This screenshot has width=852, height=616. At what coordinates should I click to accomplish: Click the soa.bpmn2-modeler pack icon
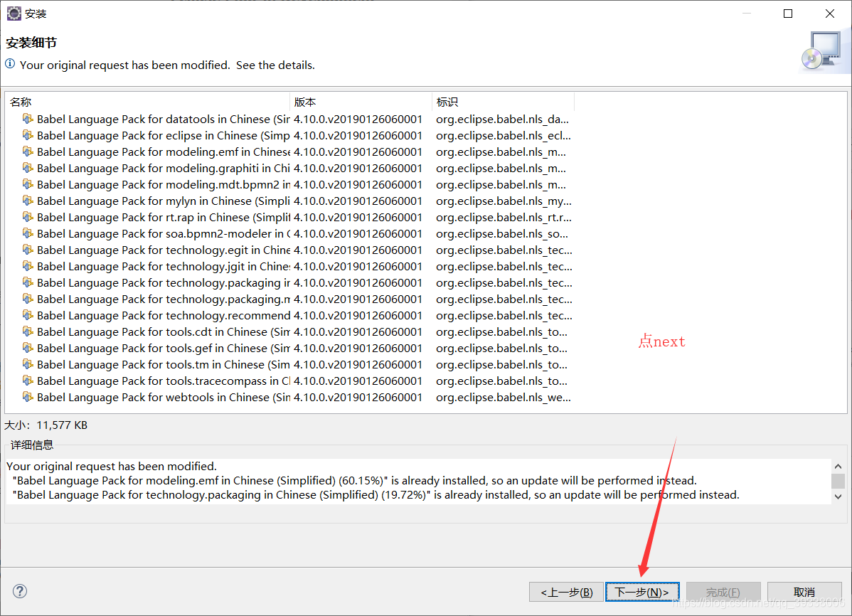[28, 233]
